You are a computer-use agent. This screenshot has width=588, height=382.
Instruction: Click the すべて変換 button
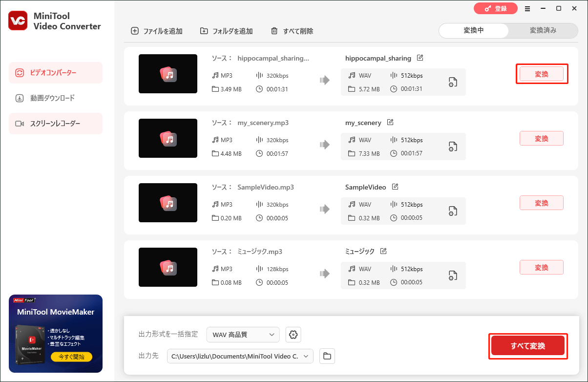pyautogui.click(x=528, y=346)
